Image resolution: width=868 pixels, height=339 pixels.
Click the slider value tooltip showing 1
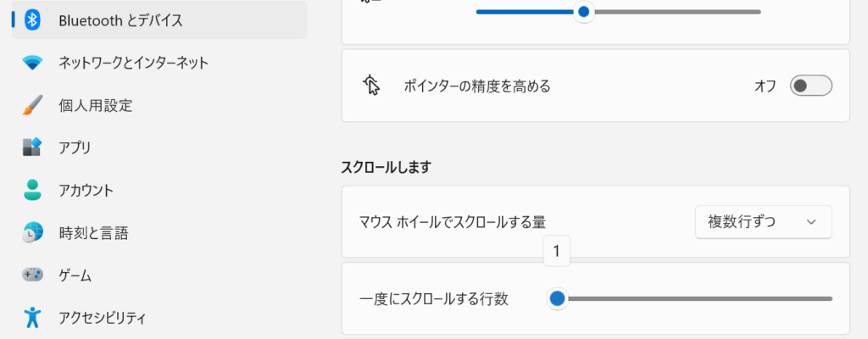click(556, 251)
